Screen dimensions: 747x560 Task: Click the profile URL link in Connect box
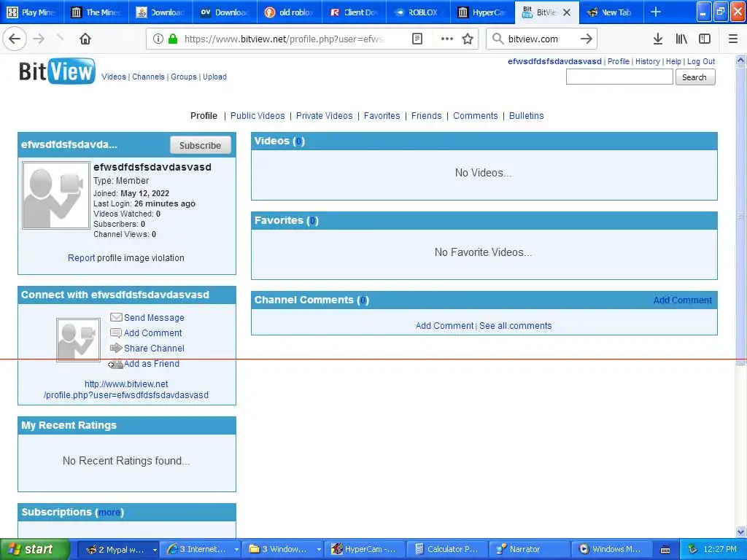125,389
